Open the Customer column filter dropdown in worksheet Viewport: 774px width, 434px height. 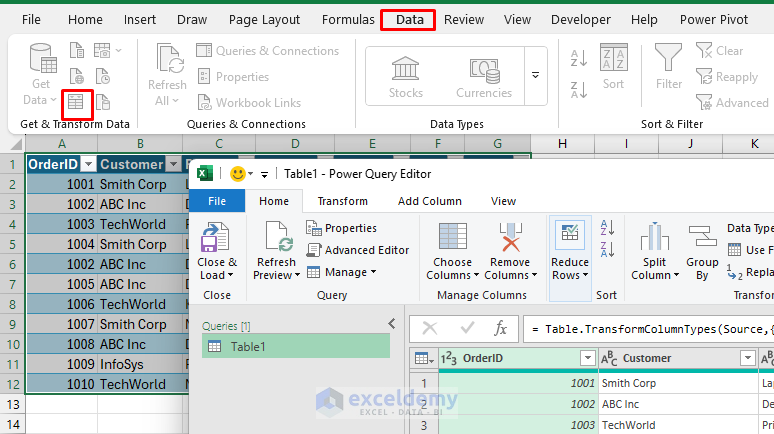[173, 164]
